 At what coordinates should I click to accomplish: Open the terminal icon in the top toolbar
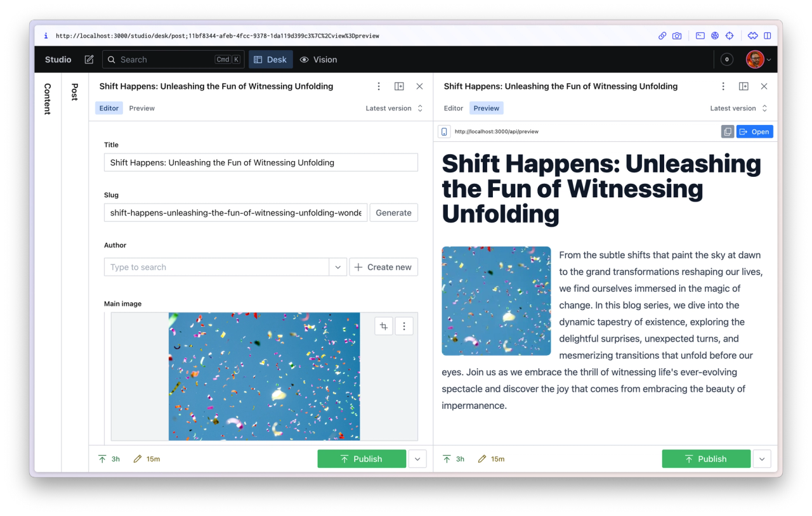tap(700, 35)
